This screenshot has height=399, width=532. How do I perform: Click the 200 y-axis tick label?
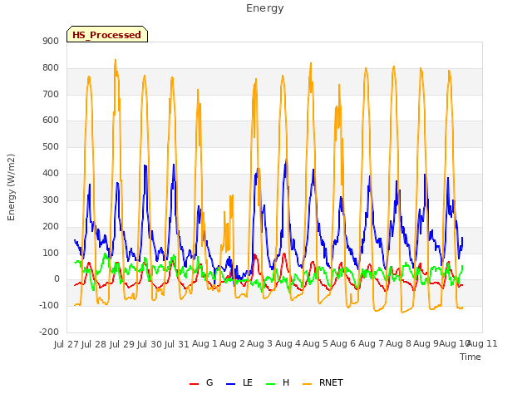(51, 226)
